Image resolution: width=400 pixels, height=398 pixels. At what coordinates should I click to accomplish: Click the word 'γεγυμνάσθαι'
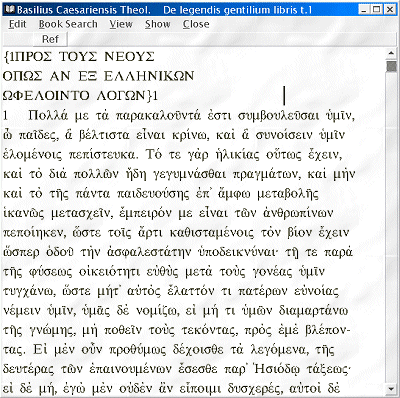tap(189, 174)
